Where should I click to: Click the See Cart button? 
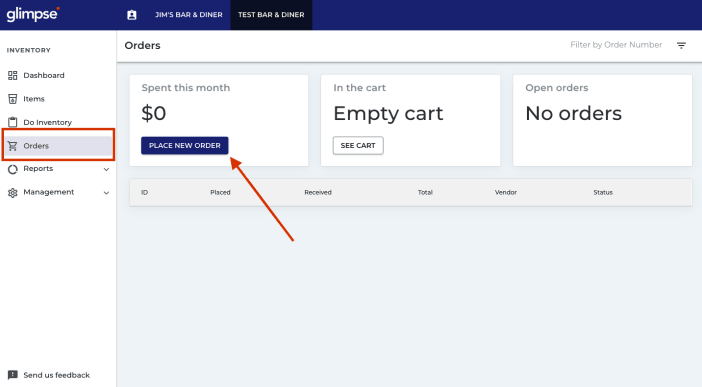tap(358, 146)
